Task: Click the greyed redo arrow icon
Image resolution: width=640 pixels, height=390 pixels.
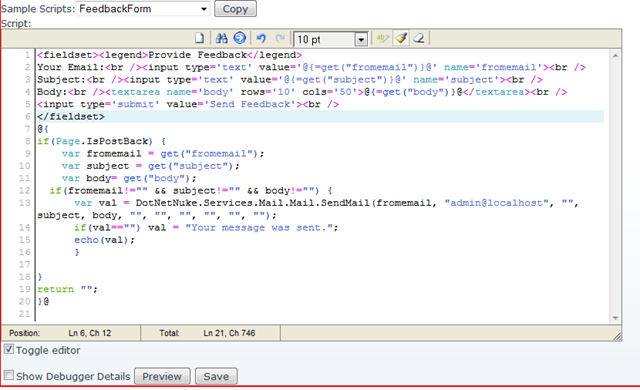Action: (280, 38)
